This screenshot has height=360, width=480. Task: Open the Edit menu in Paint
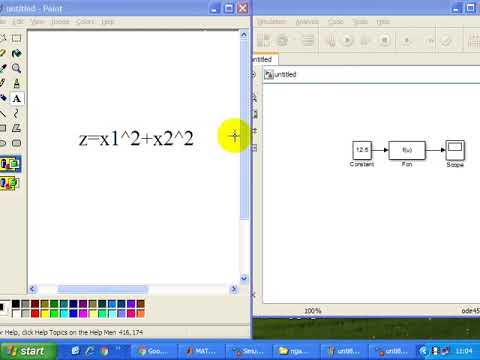coord(18,22)
